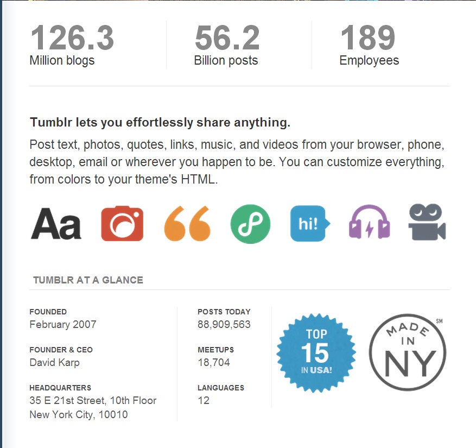This screenshot has height=448, width=476.
Task: Click the 126.3 Million blogs stat
Action: (x=72, y=45)
